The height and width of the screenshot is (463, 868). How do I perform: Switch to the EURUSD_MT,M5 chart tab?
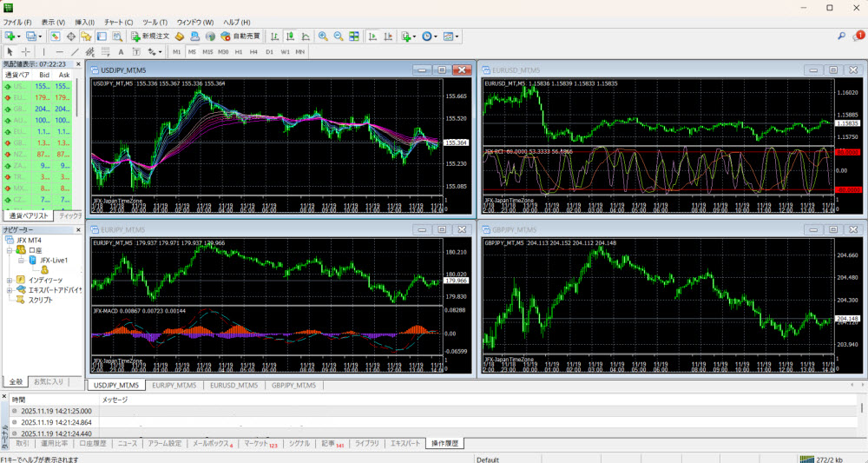click(233, 385)
